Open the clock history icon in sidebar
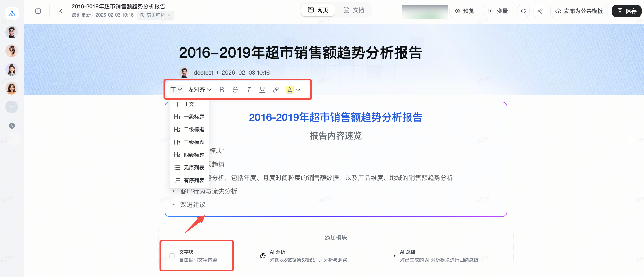This screenshot has height=277, width=644. tap(12, 126)
